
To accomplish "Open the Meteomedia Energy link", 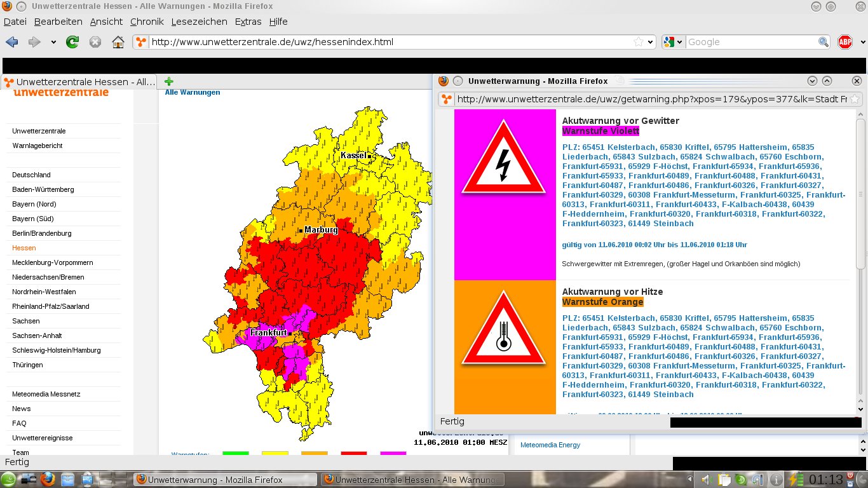I will [x=550, y=445].
